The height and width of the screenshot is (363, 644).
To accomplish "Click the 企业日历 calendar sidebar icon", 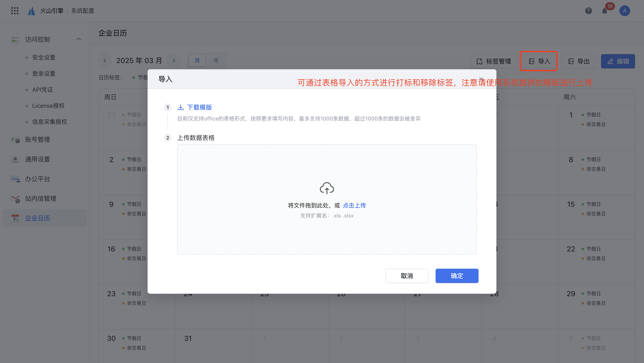I will (x=15, y=218).
